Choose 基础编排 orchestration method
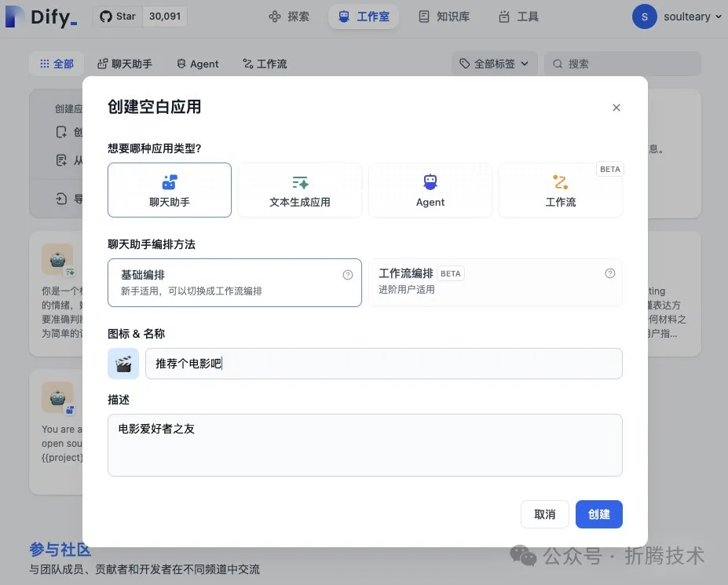Image resolution: width=728 pixels, height=585 pixels. pos(235,283)
